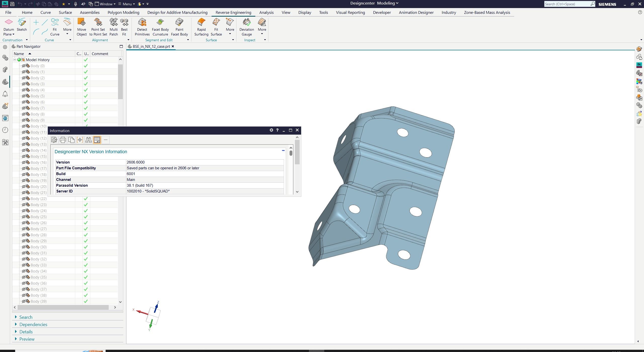The image size is (644, 352).
Task: Toggle visibility of Body (36)
Action: point(24,283)
